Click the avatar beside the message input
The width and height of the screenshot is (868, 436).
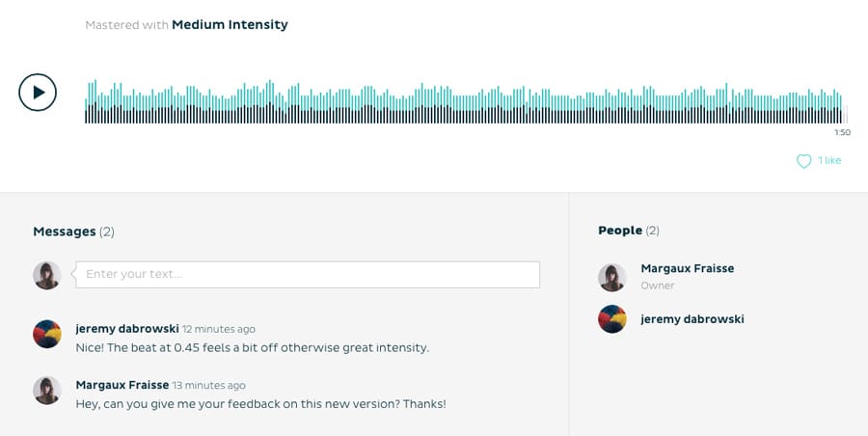click(47, 275)
